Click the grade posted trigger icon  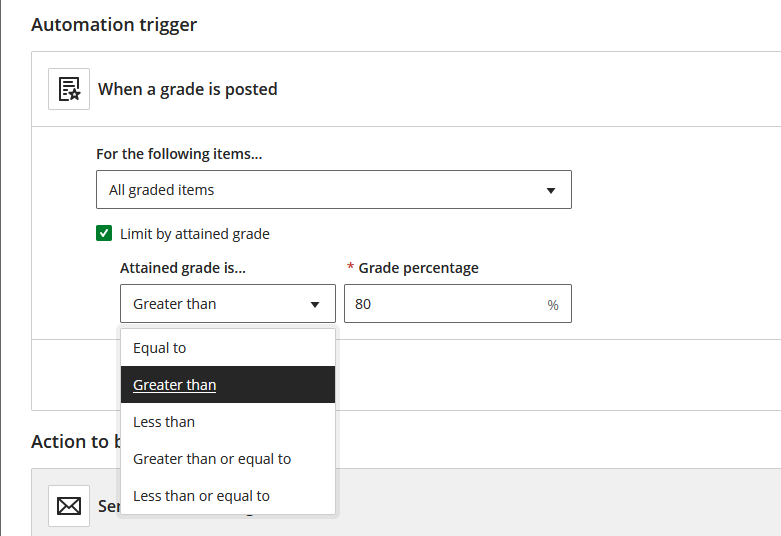(69, 89)
